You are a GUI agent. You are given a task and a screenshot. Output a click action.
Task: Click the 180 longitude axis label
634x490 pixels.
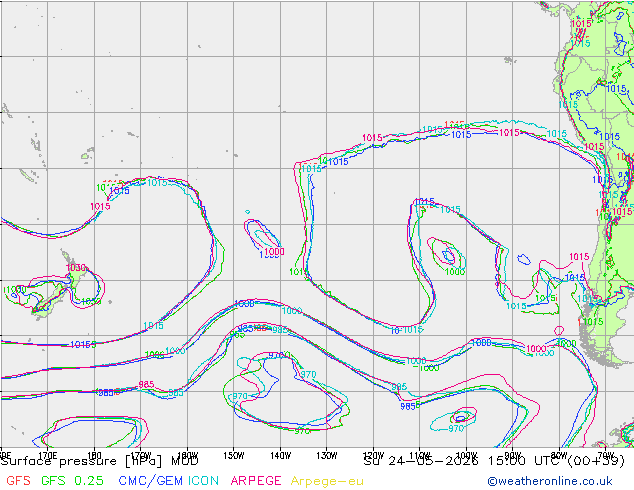(94, 455)
